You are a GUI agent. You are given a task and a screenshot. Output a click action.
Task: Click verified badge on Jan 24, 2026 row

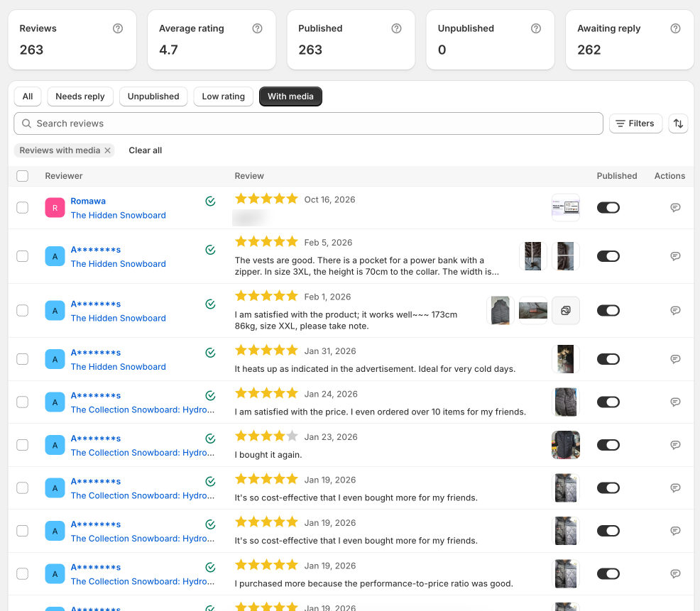pos(210,396)
